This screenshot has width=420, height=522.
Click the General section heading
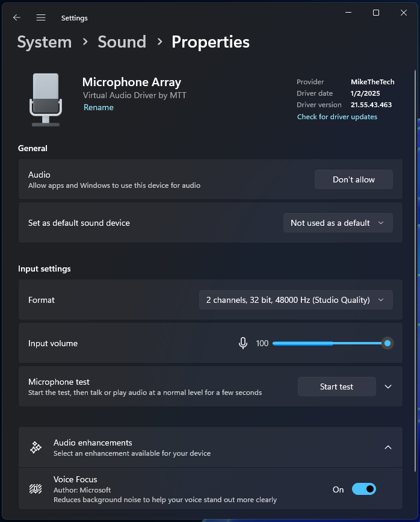pos(32,149)
